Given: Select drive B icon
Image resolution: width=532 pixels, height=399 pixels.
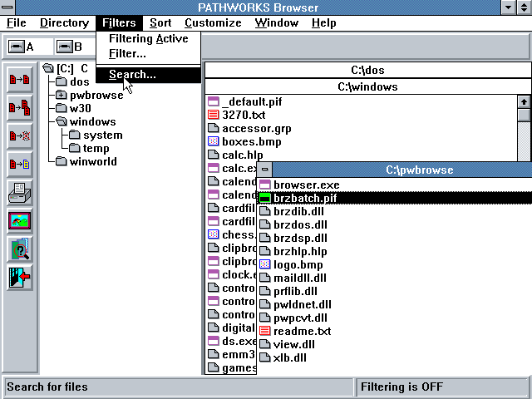Looking at the screenshot, I should [65, 47].
